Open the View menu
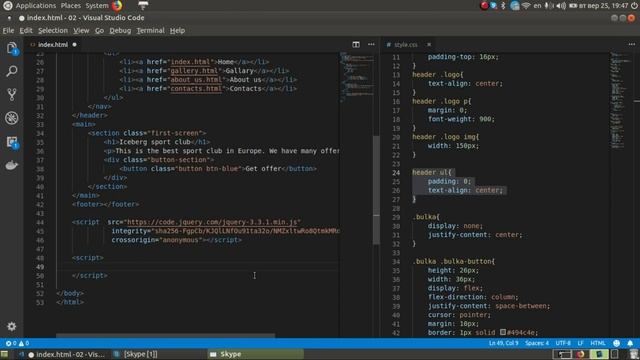 pyautogui.click(x=81, y=31)
